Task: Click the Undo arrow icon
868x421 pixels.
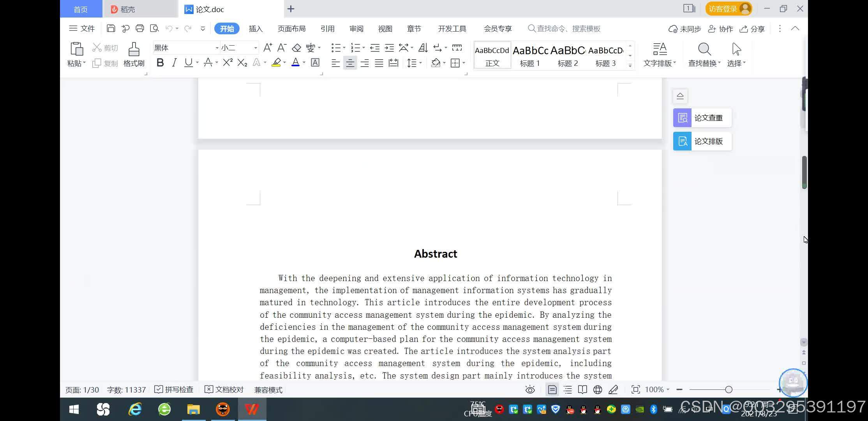Action: coord(169,28)
